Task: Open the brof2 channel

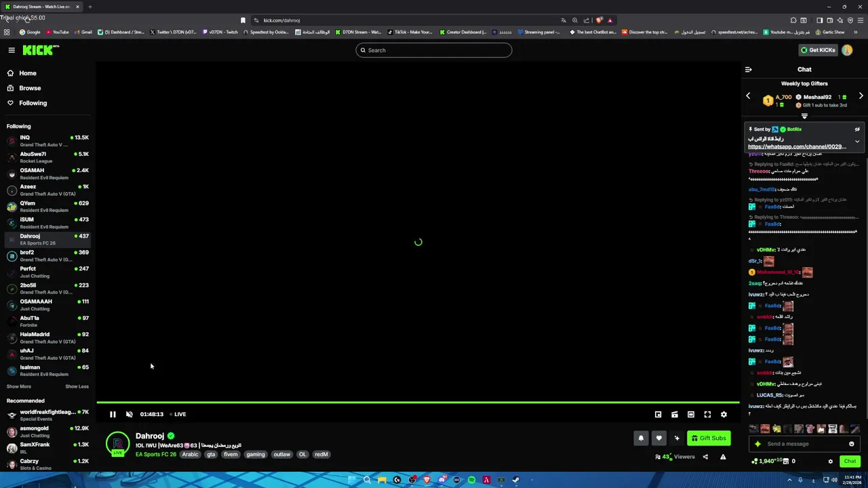Action: coord(47,256)
